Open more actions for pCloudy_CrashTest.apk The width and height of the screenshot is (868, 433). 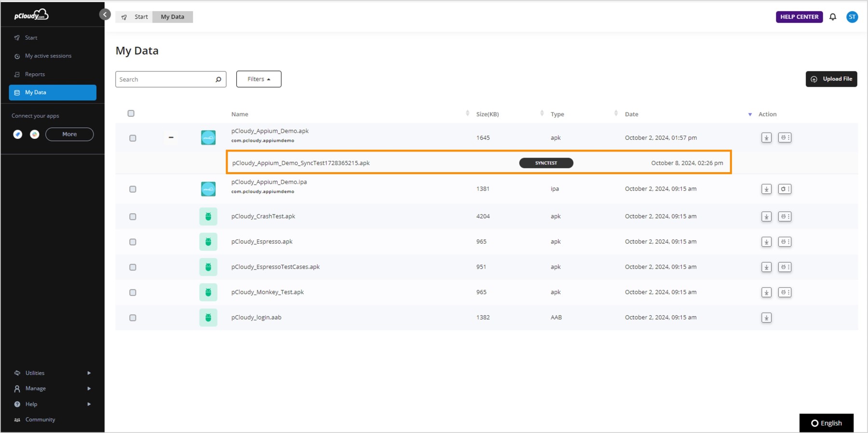785,216
